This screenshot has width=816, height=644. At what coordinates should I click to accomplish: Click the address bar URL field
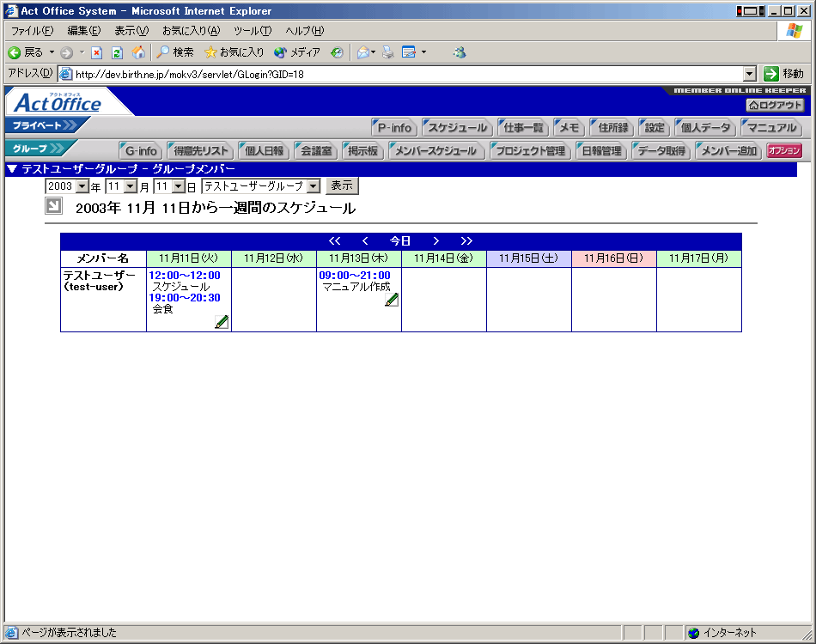404,74
